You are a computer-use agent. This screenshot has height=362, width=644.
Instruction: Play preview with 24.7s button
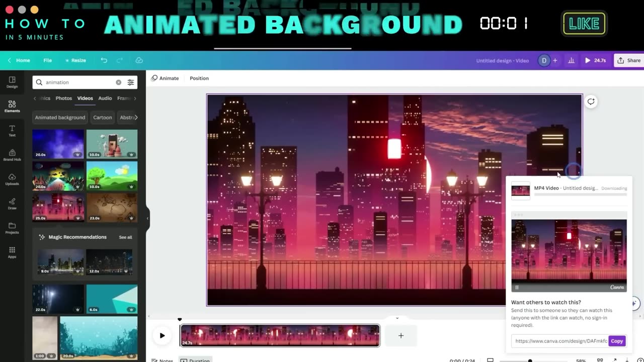click(x=595, y=60)
